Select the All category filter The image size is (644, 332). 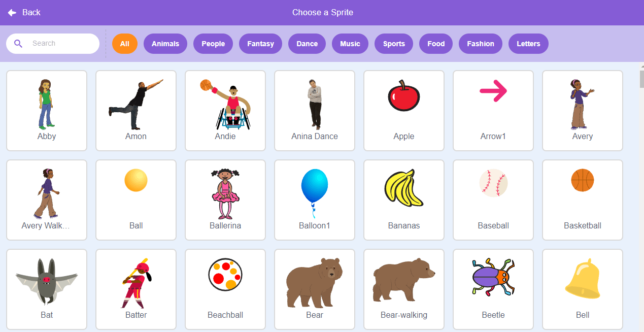click(x=125, y=44)
